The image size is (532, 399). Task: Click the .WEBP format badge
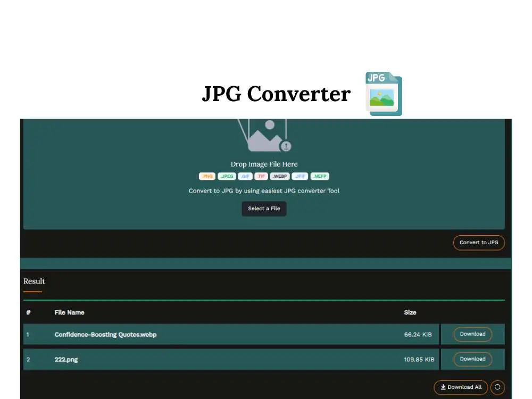pos(280,176)
